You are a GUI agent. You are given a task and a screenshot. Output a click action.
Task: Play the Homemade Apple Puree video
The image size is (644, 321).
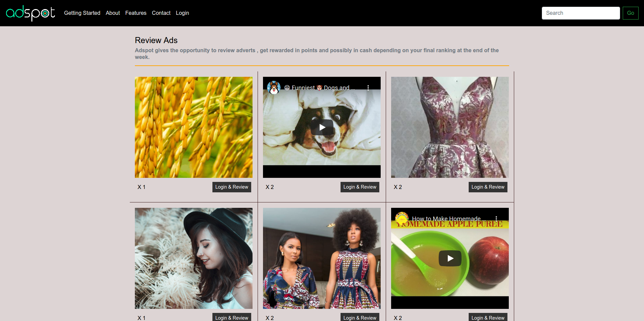pyautogui.click(x=450, y=258)
